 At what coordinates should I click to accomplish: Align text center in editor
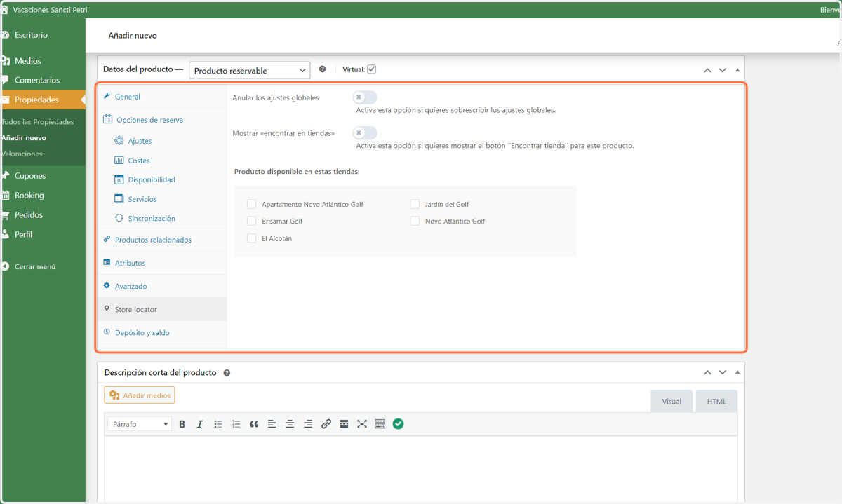(290, 424)
